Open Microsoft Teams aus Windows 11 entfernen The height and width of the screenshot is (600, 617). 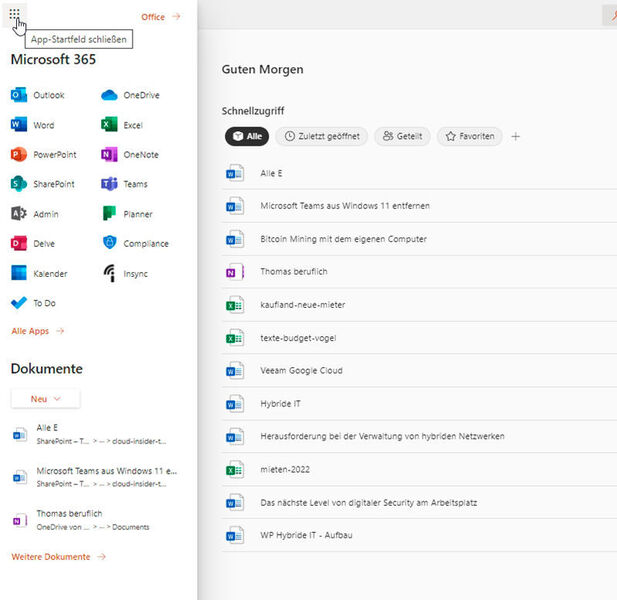(x=419, y=206)
